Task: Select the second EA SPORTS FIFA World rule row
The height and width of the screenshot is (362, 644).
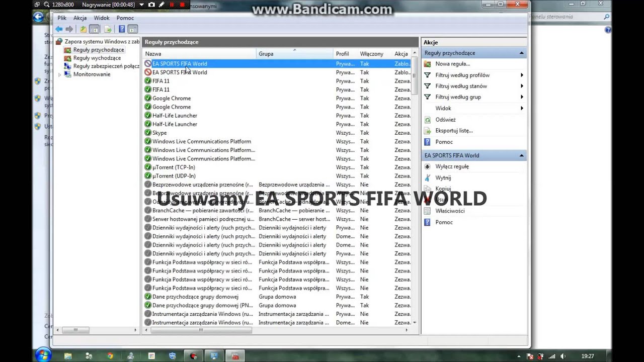Action: click(x=277, y=72)
